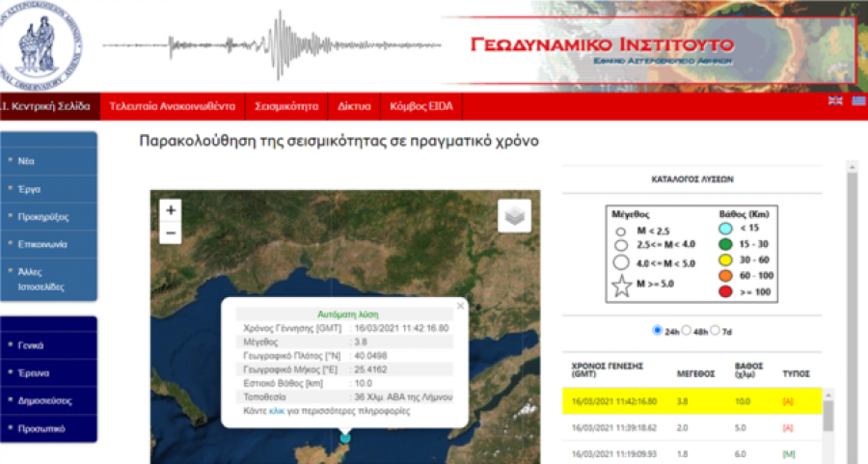Screen dimensions: 868x464
Task: Zoom out of the map with minus button
Action: pyautogui.click(x=171, y=233)
